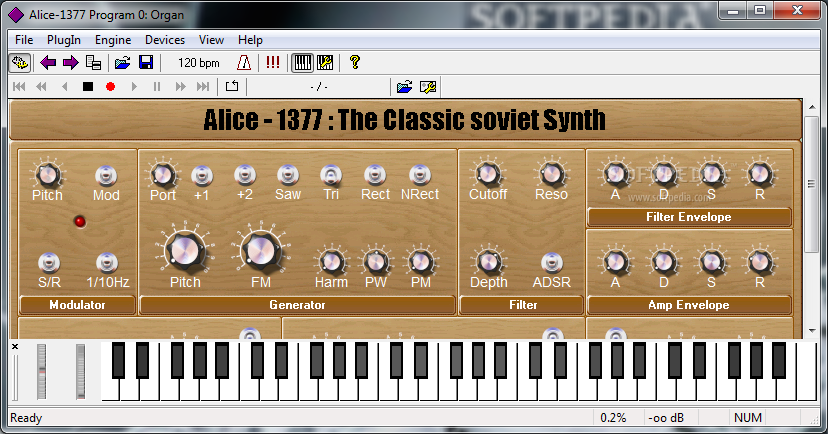Click the previous program purple left arrow
828x434 pixels.
[x=48, y=63]
